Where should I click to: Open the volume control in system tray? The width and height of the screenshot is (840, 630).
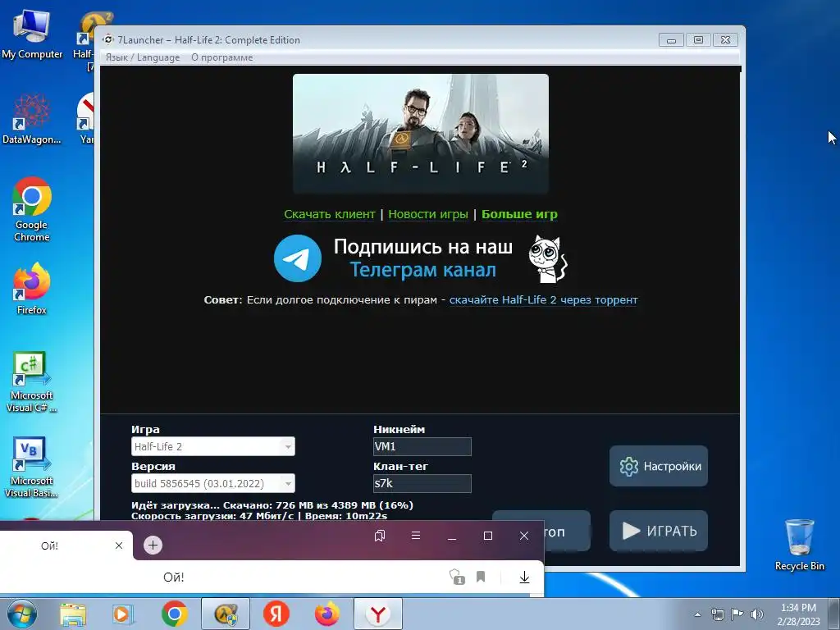(x=757, y=614)
